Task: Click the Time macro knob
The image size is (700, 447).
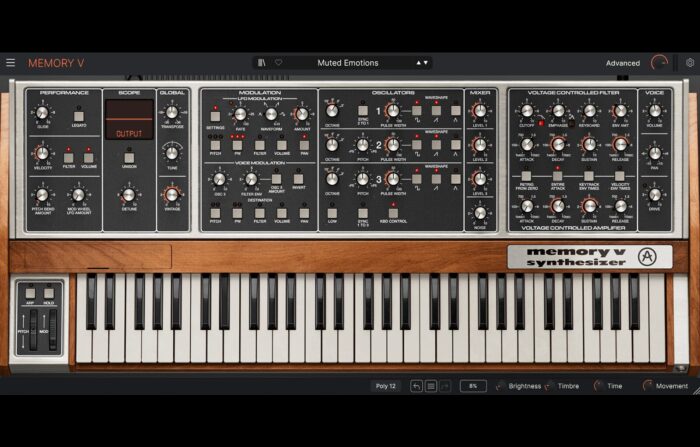Action: point(598,385)
